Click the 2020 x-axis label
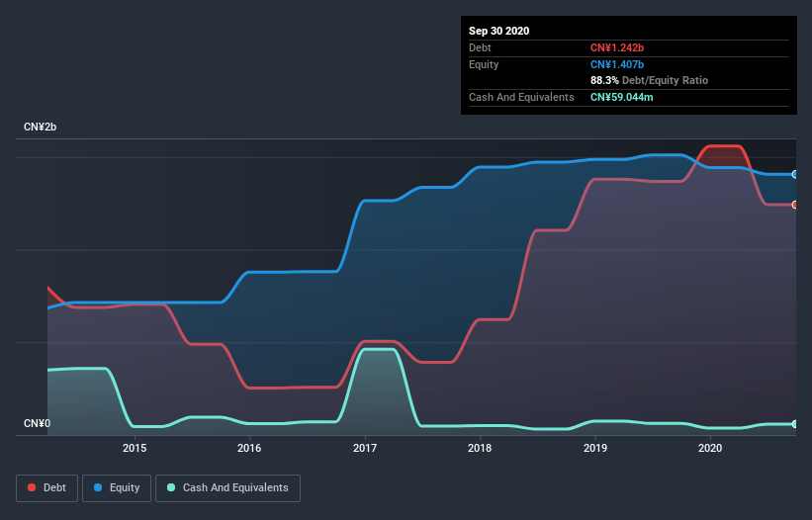Screen dimensions: 812x520 tap(710, 448)
